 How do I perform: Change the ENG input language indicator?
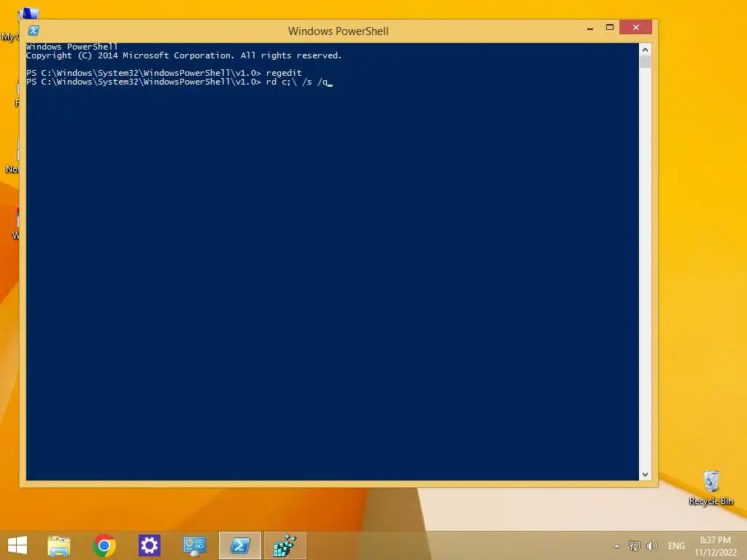pyautogui.click(x=676, y=546)
